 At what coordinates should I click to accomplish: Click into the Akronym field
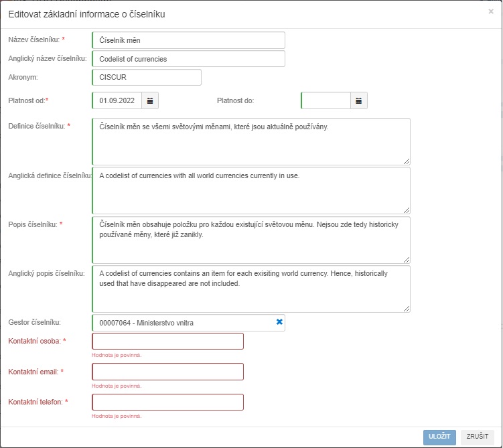[x=147, y=78]
